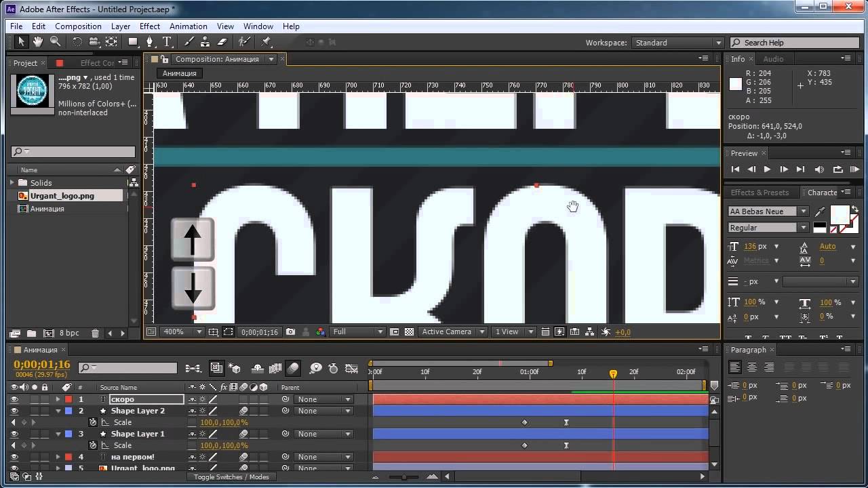The height and width of the screenshot is (488, 868).
Task: Click the Toggle Switches / Modes button
Action: tap(231, 477)
